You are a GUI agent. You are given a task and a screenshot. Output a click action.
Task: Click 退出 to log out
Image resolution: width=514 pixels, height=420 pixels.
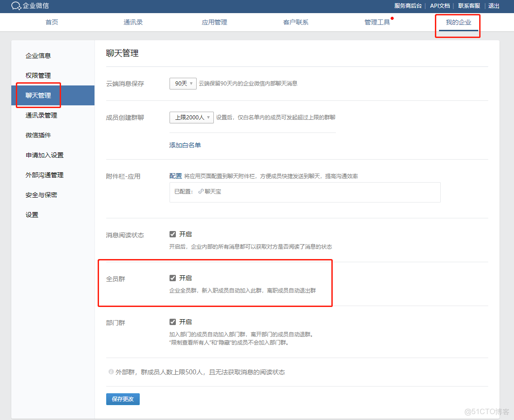[x=493, y=6]
